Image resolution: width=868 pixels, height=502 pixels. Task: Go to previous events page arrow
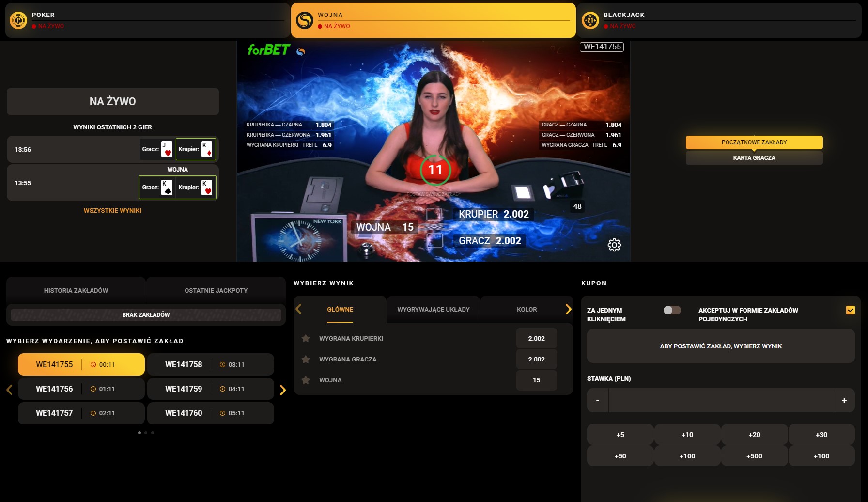click(9, 390)
